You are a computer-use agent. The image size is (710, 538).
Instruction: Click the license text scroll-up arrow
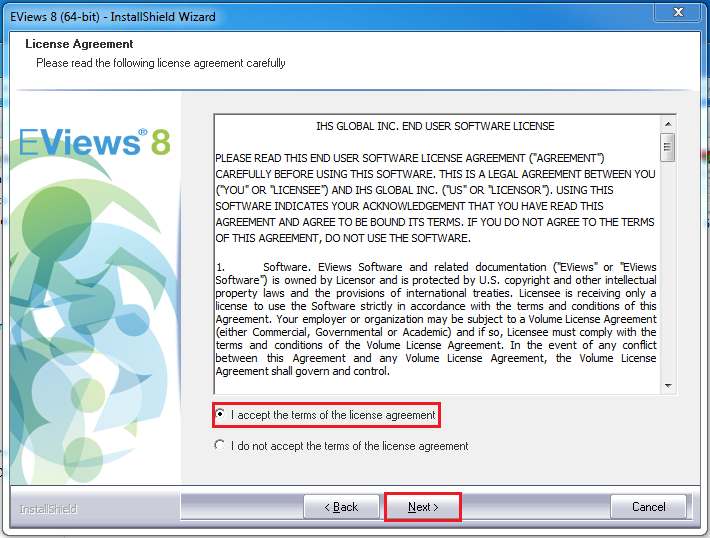pyautogui.click(x=668, y=124)
